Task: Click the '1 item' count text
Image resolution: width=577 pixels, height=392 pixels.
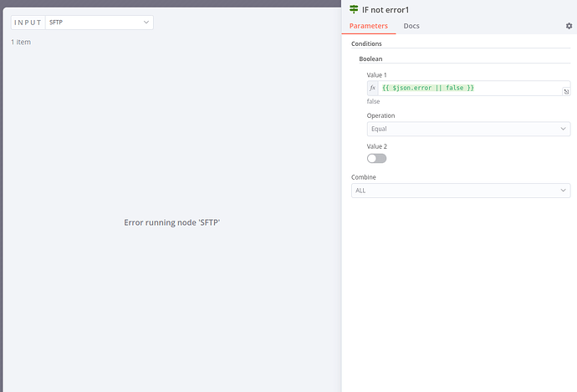Action: tap(21, 42)
